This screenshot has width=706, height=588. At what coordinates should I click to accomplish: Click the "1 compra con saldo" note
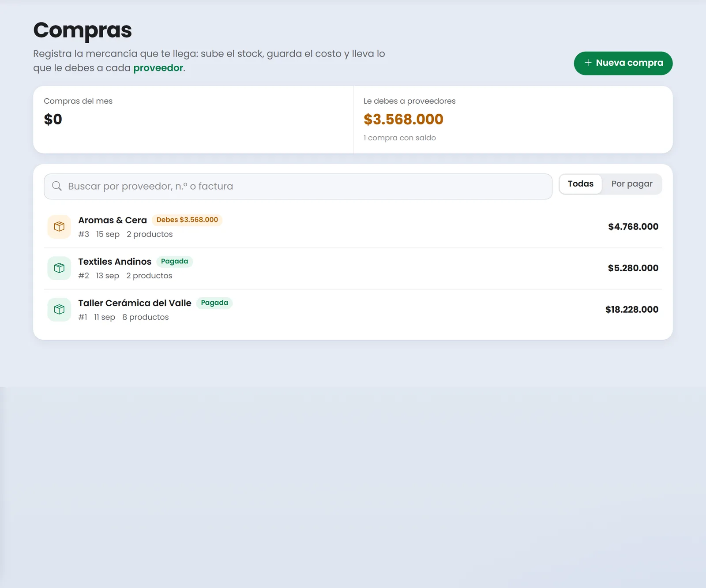click(400, 138)
